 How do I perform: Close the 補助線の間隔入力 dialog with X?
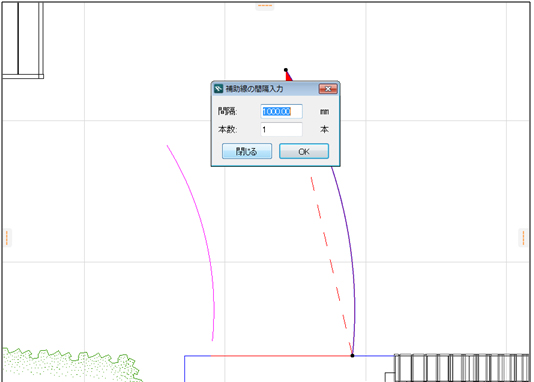pos(328,89)
